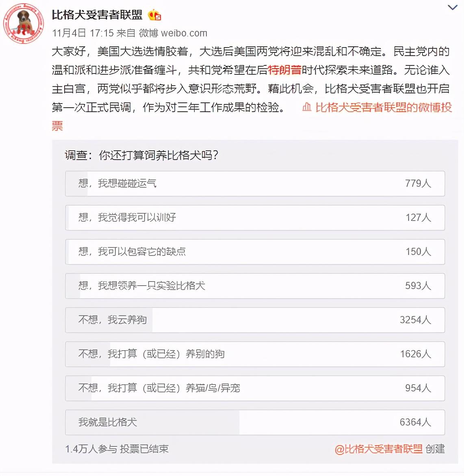
Task: Open the chevron dropdown menu on the post
Action: point(453,8)
